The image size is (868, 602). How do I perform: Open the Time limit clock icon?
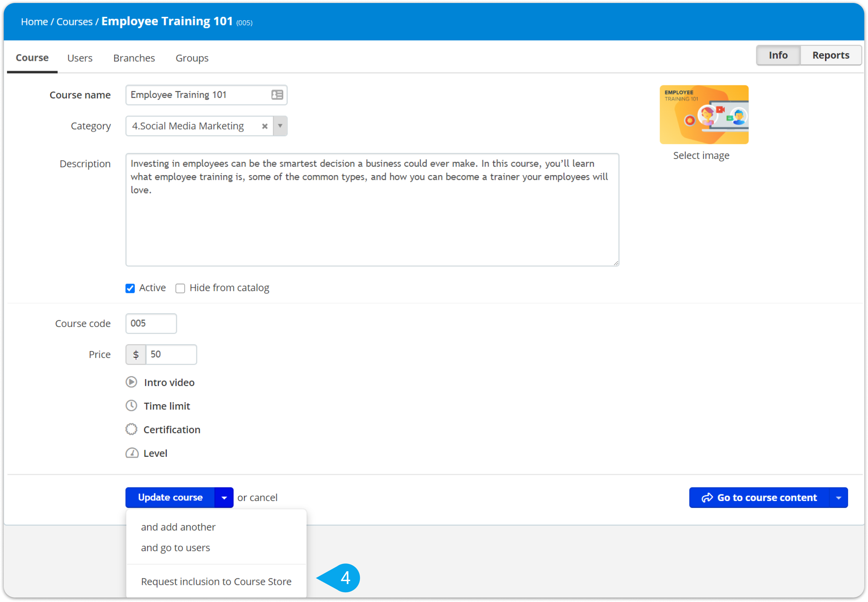click(131, 406)
